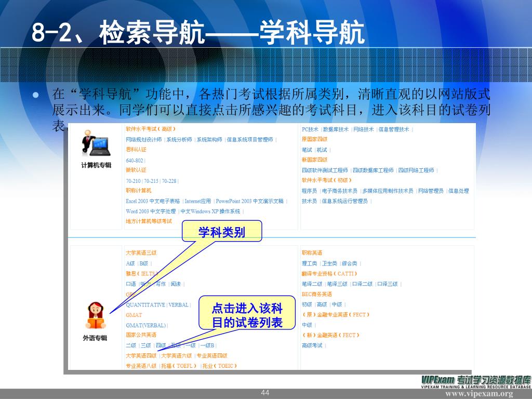Open 信息系统项目管理师 exam list
This screenshot has height=399, width=532.
coord(250,139)
